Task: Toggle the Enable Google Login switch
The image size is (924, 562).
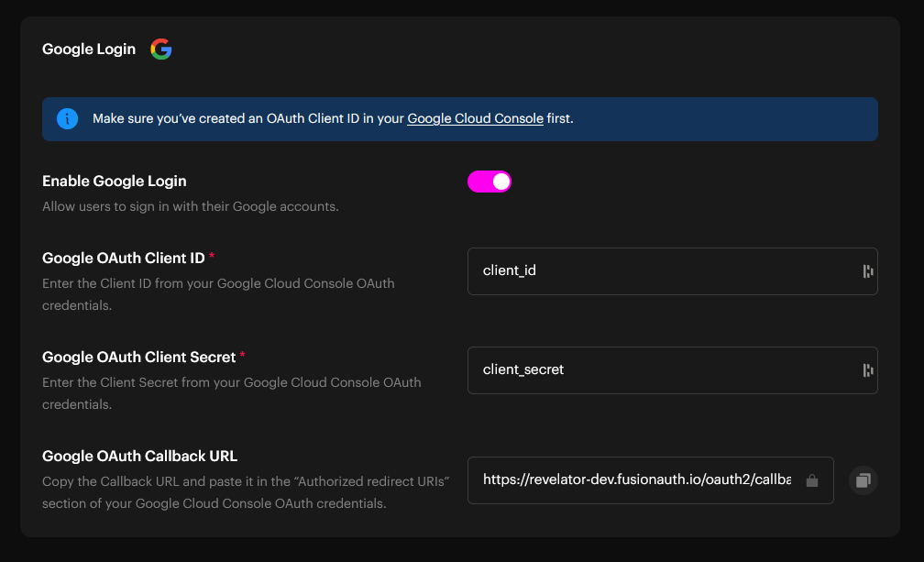Action: coord(489,182)
